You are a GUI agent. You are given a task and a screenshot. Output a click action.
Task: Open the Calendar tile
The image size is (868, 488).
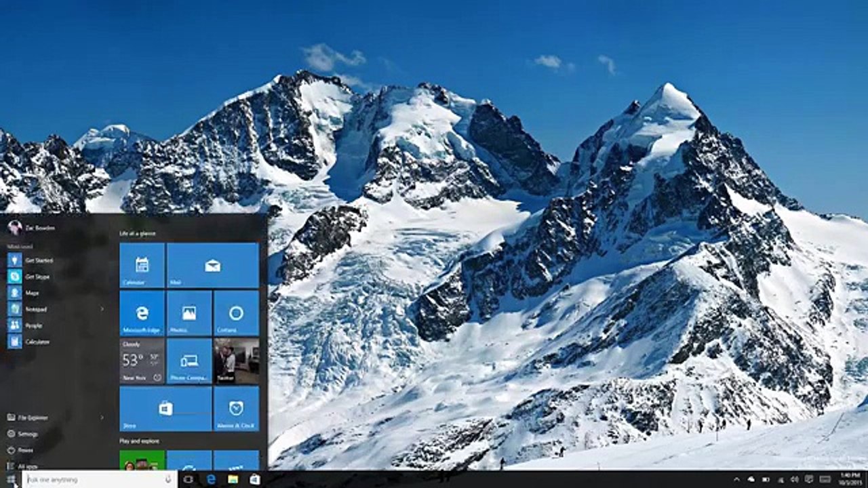tap(142, 266)
